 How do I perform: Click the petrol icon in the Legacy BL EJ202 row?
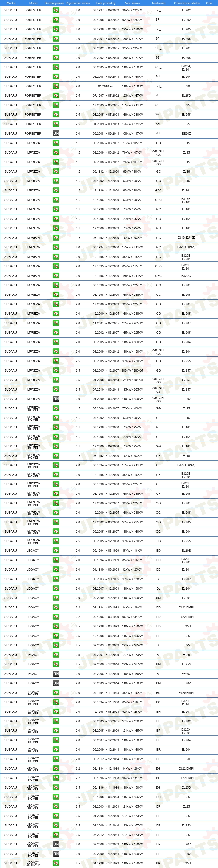pos(56,579)
